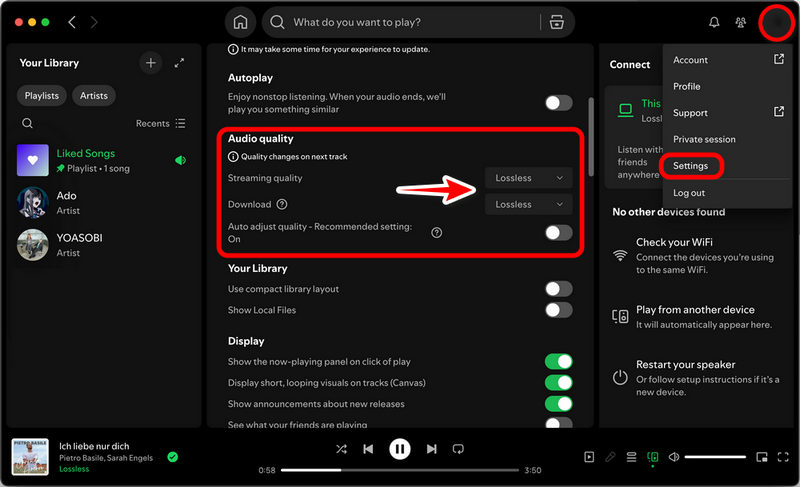Open album cover thumbnail in player bar

[x=30, y=457]
